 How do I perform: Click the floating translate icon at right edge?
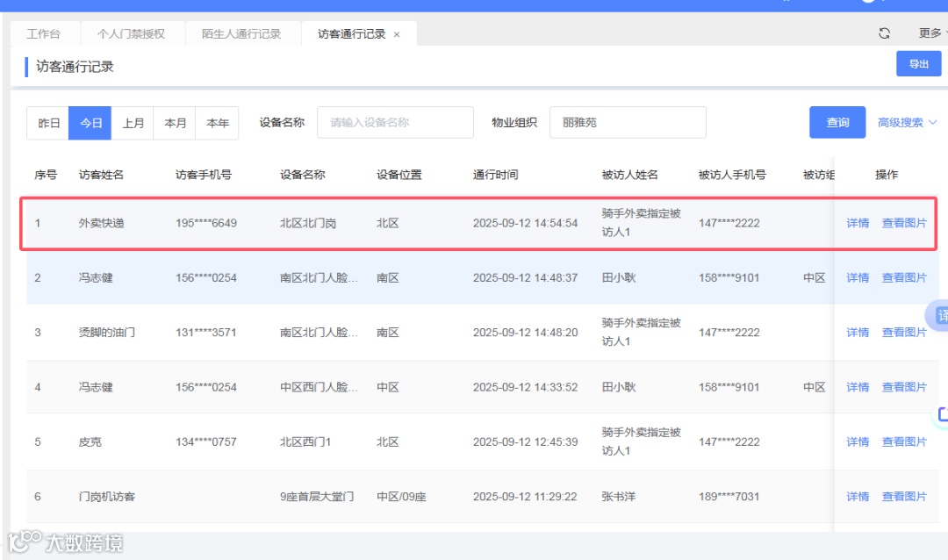939,316
